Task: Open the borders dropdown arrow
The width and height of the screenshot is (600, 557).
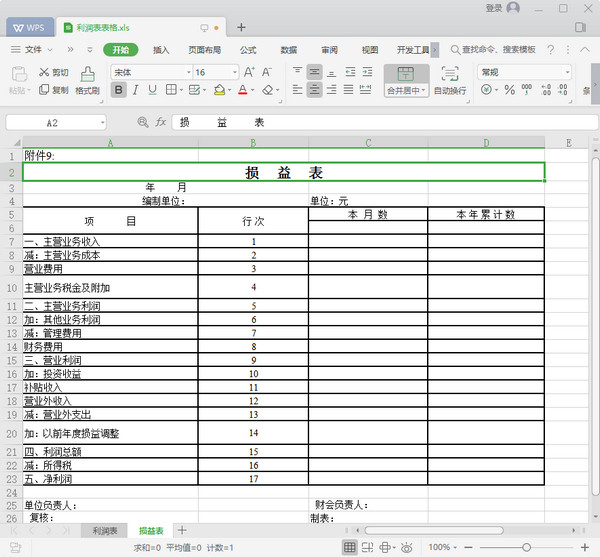Action: coord(181,91)
